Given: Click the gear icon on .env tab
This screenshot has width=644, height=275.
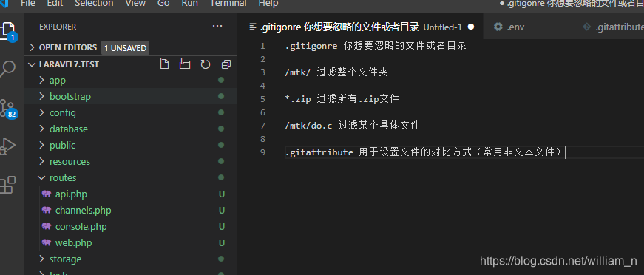Looking at the screenshot, I should [498, 27].
